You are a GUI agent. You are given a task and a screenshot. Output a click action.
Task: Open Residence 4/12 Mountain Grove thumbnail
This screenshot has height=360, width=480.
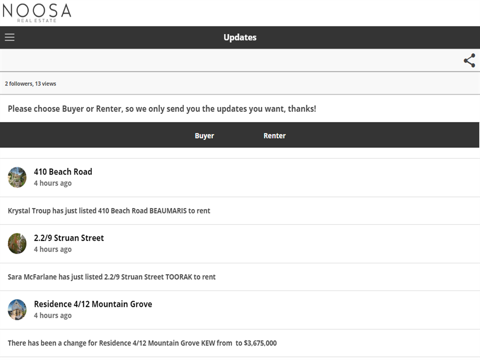point(17,309)
